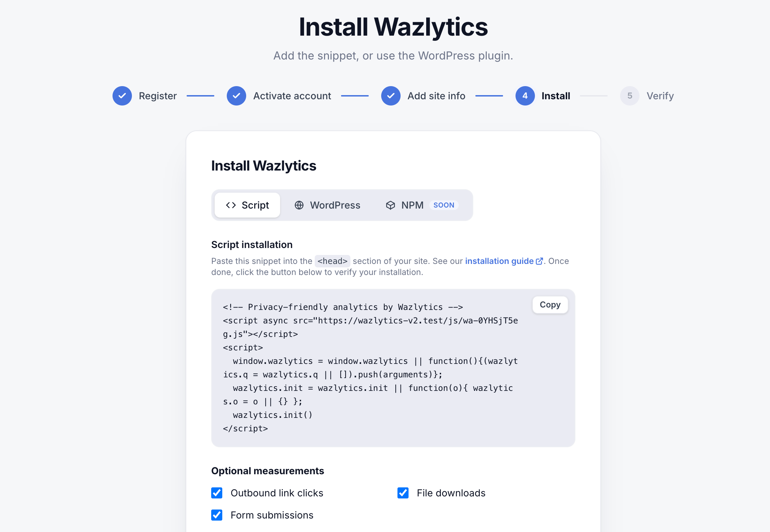The height and width of the screenshot is (532, 770).
Task: Click the Outbound link clicks label
Action: click(x=277, y=493)
